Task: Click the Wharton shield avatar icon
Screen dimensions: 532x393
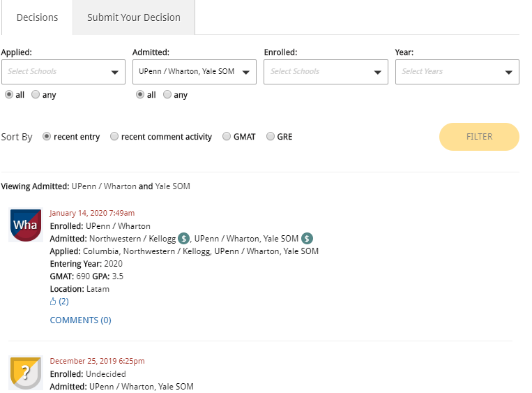Action: pyautogui.click(x=26, y=225)
